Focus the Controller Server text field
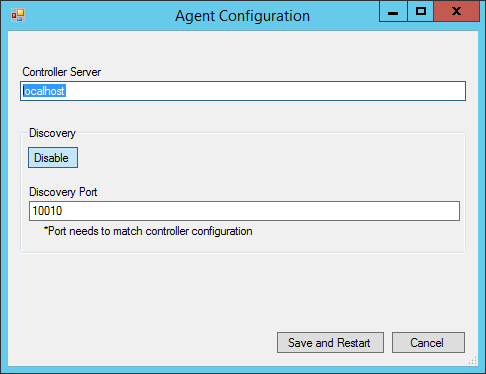Viewport: 486px width, 374px height. click(243, 91)
